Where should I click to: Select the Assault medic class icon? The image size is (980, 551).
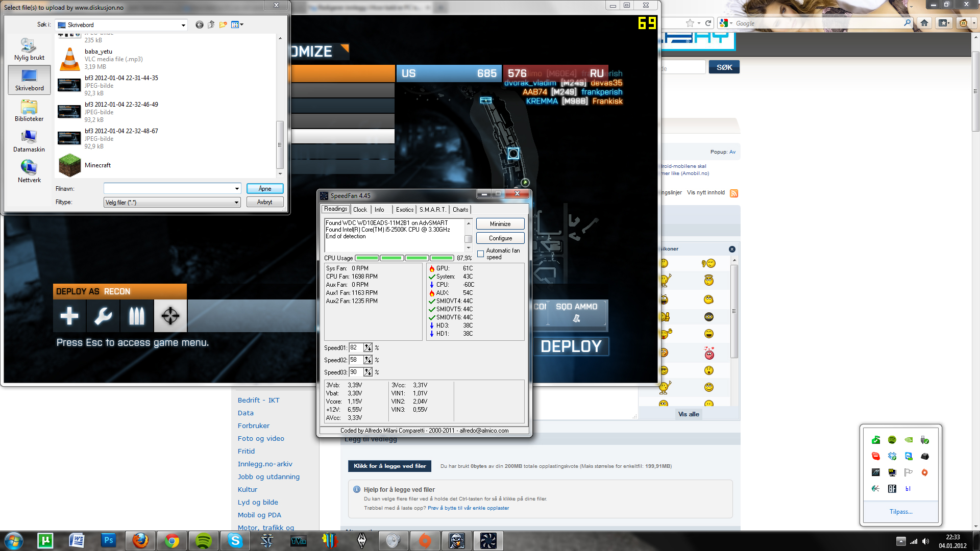coord(69,316)
